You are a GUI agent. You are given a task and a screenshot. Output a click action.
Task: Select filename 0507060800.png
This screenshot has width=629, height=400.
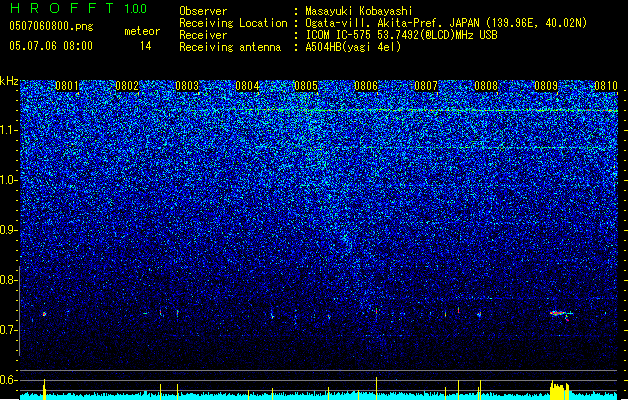tap(51, 26)
